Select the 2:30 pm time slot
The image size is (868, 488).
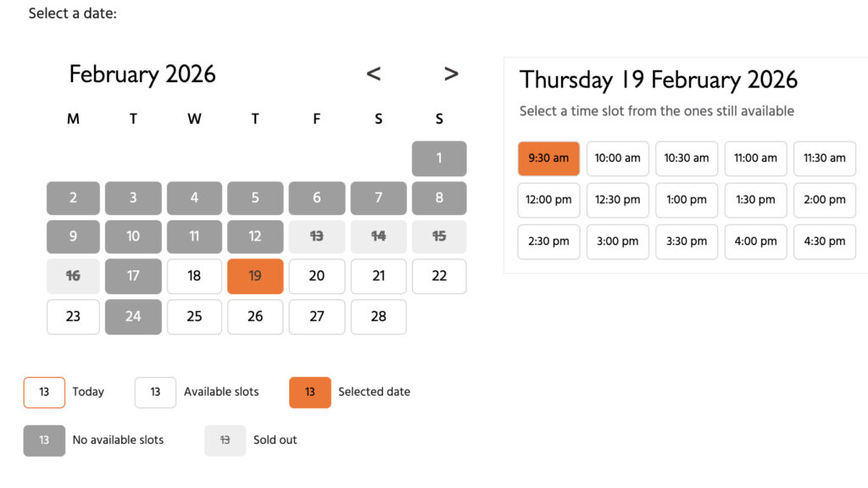click(x=548, y=241)
